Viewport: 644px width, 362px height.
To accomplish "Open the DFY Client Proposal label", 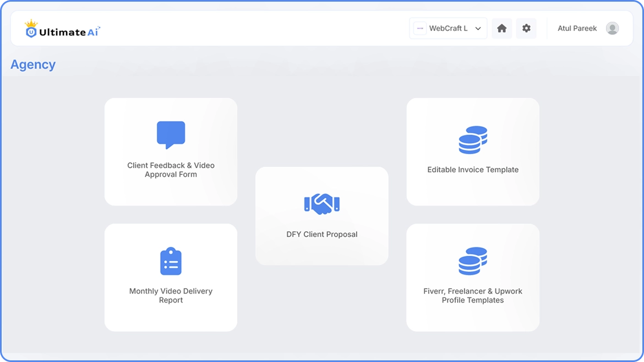I will pyautogui.click(x=322, y=234).
